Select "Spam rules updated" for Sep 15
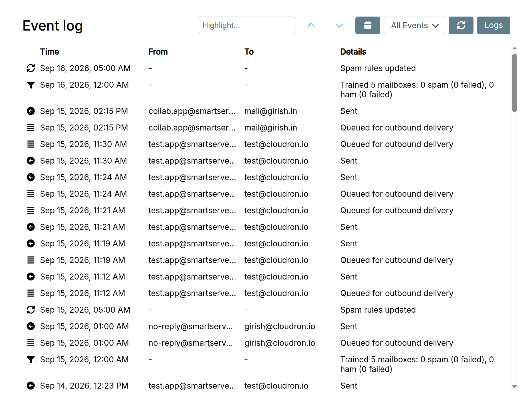 (378, 310)
